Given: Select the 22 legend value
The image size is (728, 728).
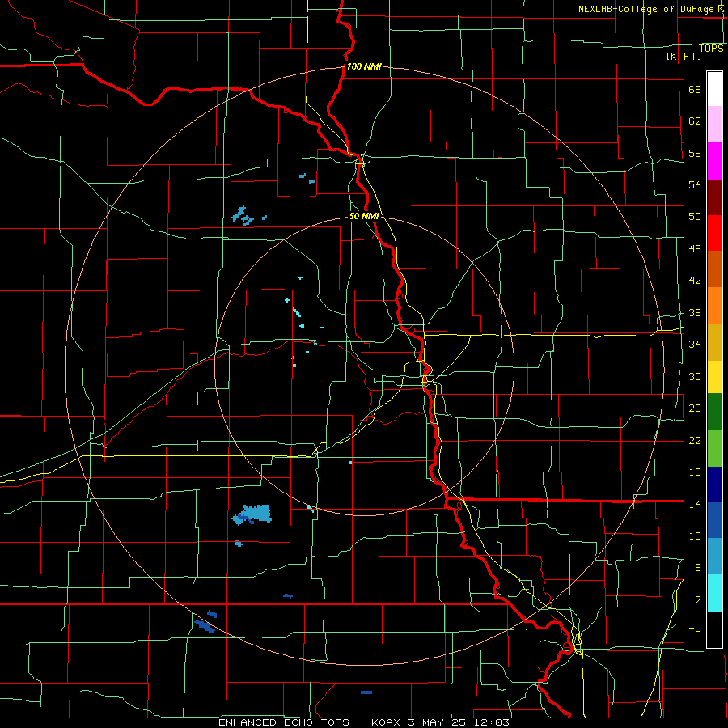Looking at the screenshot, I should tap(695, 440).
